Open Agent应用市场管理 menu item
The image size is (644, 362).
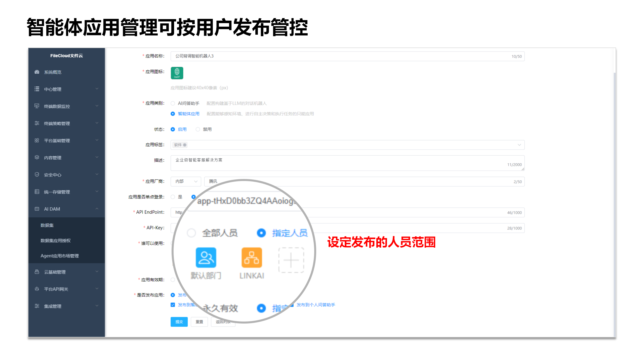tap(60, 256)
